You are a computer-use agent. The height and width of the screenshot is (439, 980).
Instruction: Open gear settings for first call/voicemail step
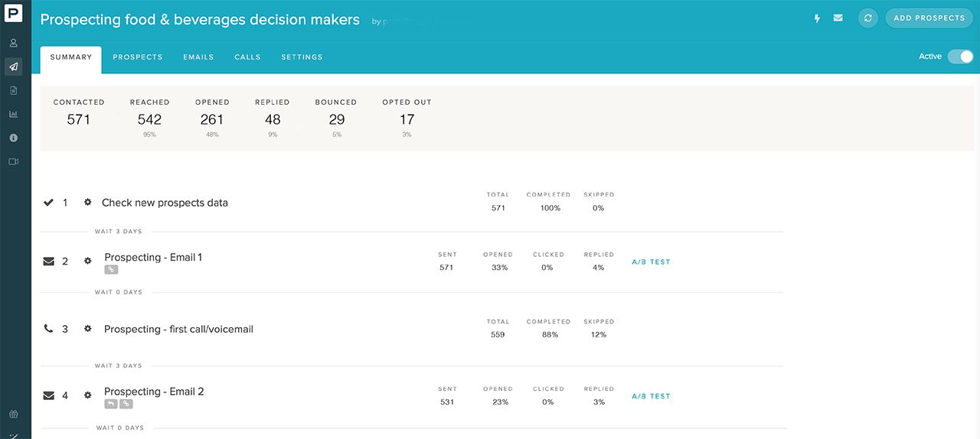88,328
